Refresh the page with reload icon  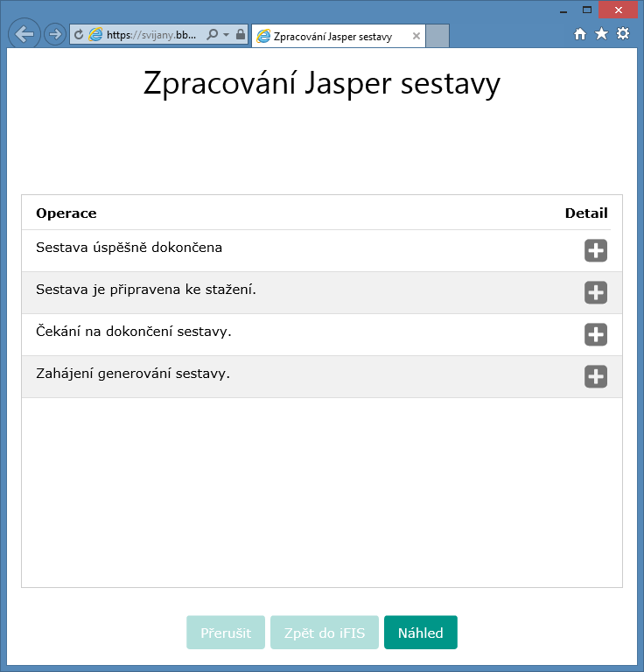79,34
